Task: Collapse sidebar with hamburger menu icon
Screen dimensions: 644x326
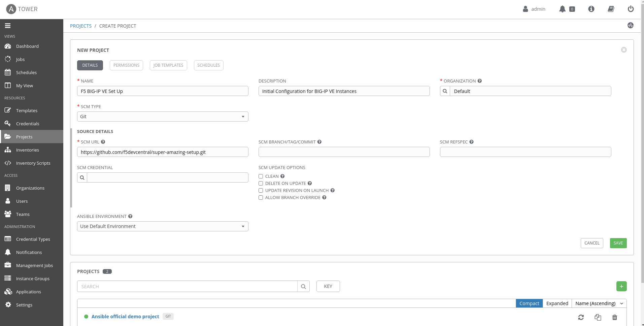Action: point(8,26)
